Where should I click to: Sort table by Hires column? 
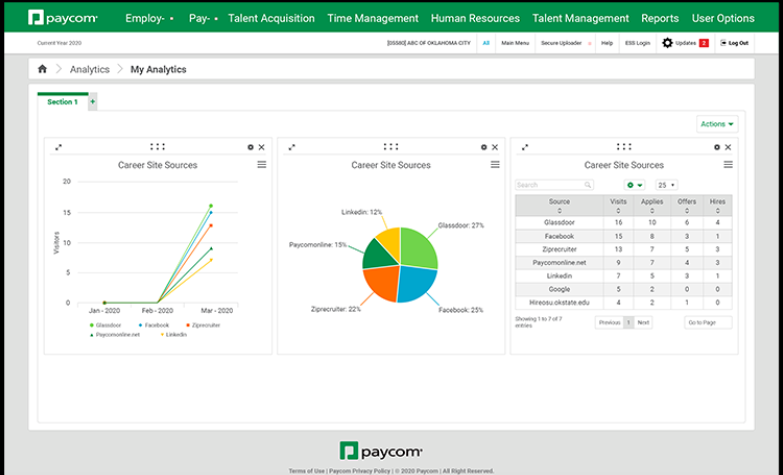[717, 205]
